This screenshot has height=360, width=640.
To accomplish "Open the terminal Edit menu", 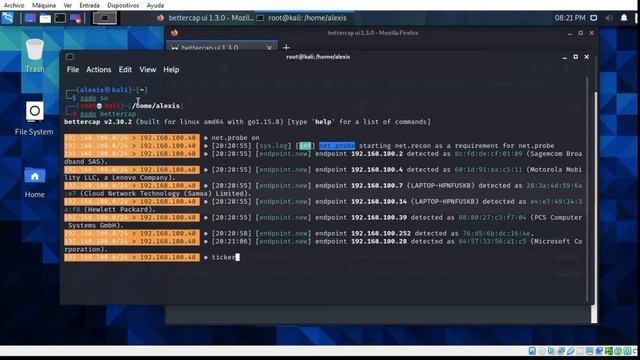I will [x=125, y=70].
